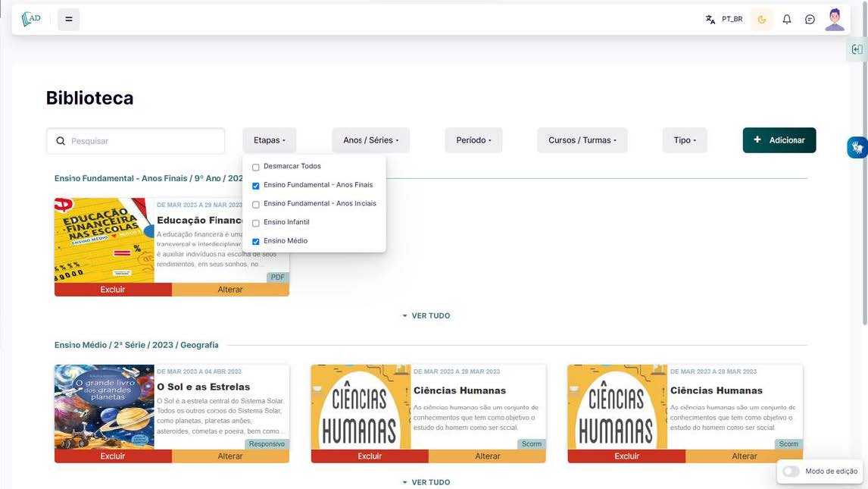The height and width of the screenshot is (489, 868).
Task: Toggle dark mode moon icon
Action: [x=761, y=20]
